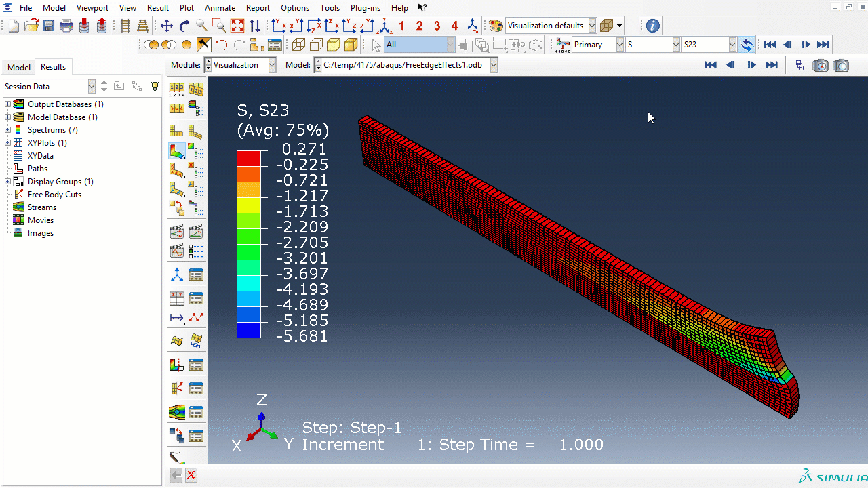Open the Viewport menu

pyautogui.click(x=92, y=8)
